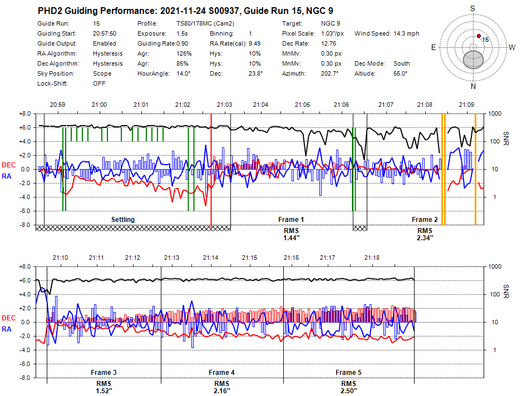Click the RA Rate(cal) value 9.49
Screen dimensions: 532x396
254,43
